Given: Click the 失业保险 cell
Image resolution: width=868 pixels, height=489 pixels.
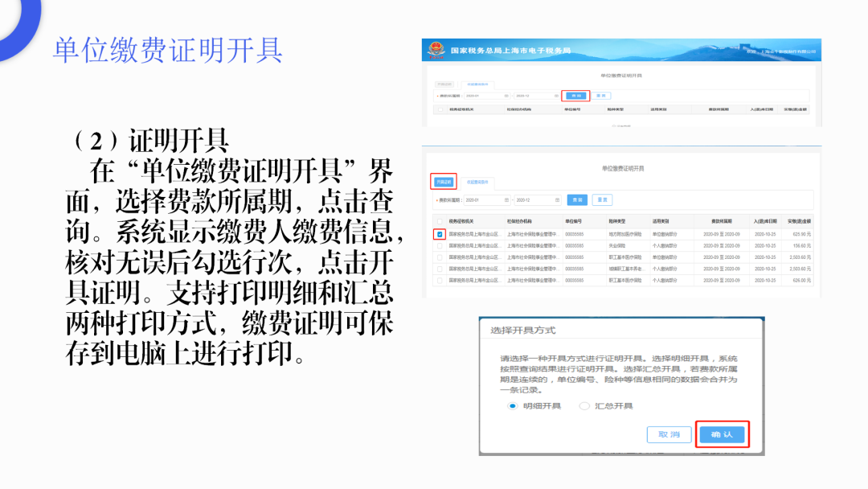Looking at the screenshot, I should point(617,246).
